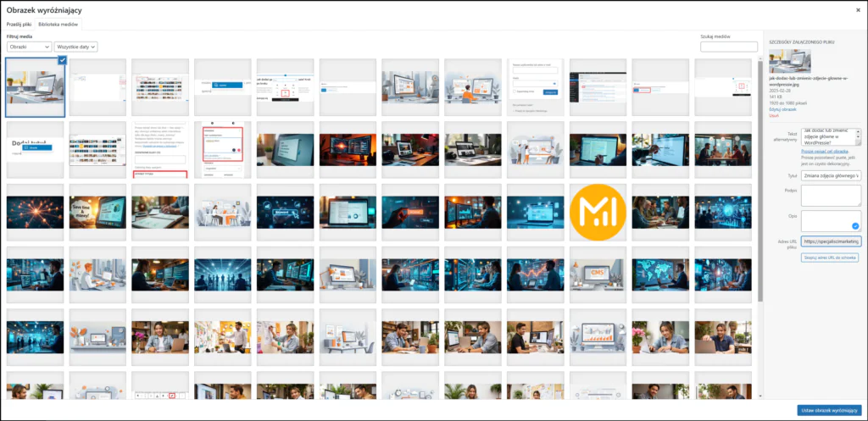Expand the Wszystkie daty date filter
868x421 pixels.
(x=77, y=47)
